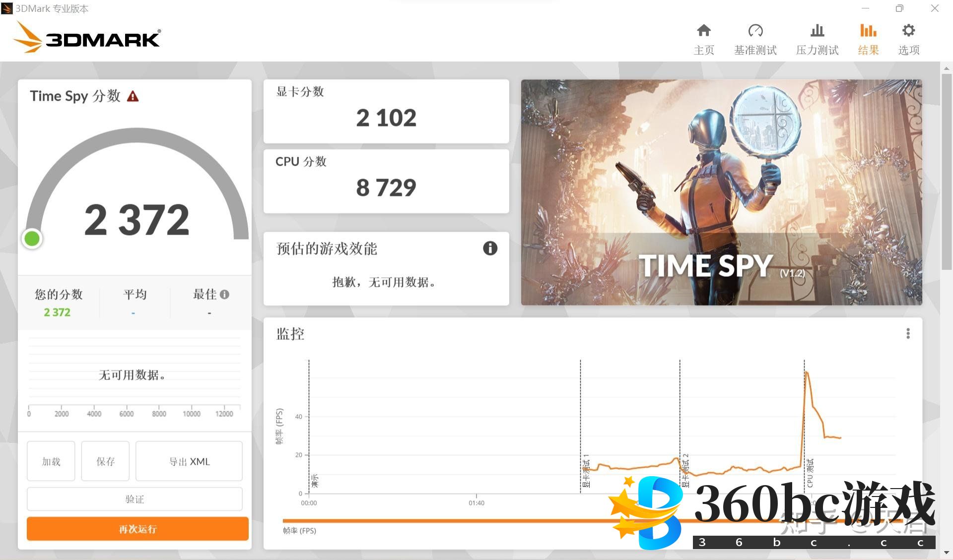Open the Benchmarks (基准测试) gauge icon

[755, 31]
